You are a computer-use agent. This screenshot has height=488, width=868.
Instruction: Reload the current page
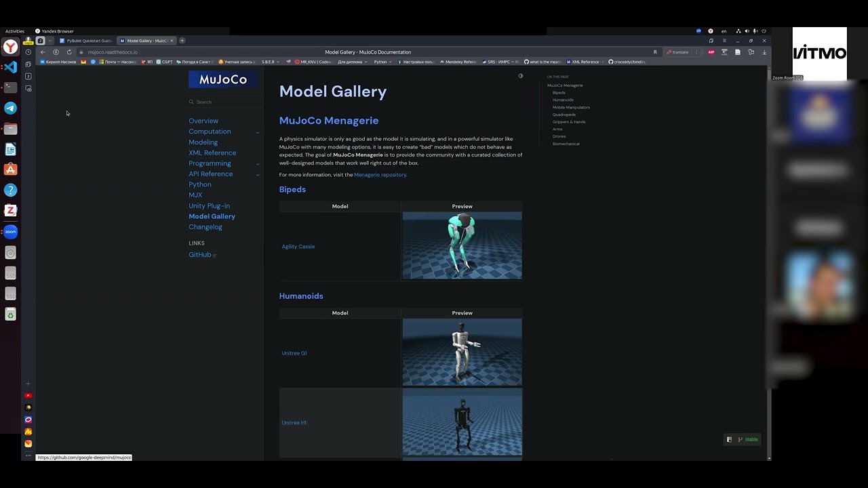point(68,52)
